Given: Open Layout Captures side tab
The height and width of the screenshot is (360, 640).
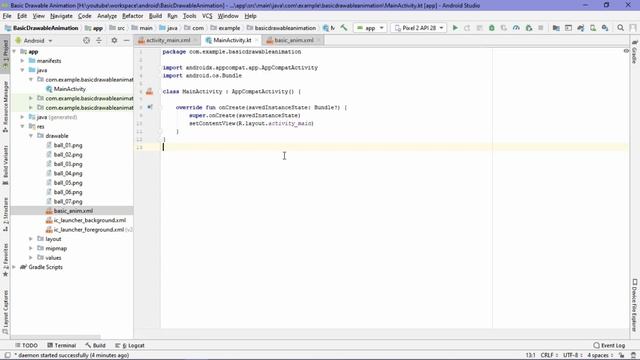Looking at the screenshot, I should coord(5,312).
